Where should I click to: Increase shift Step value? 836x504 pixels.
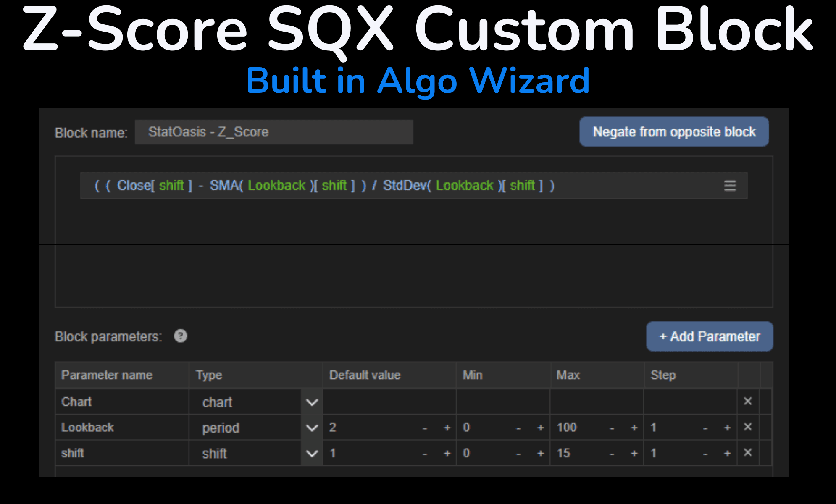pyautogui.click(x=727, y=453)
